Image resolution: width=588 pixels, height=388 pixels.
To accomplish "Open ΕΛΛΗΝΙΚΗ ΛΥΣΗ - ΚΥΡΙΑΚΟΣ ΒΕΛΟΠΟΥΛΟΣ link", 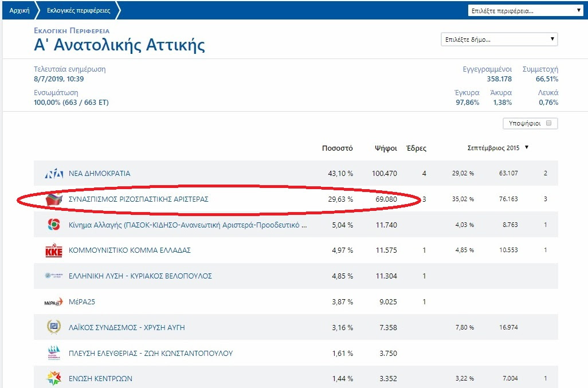I will click(140, 276).
